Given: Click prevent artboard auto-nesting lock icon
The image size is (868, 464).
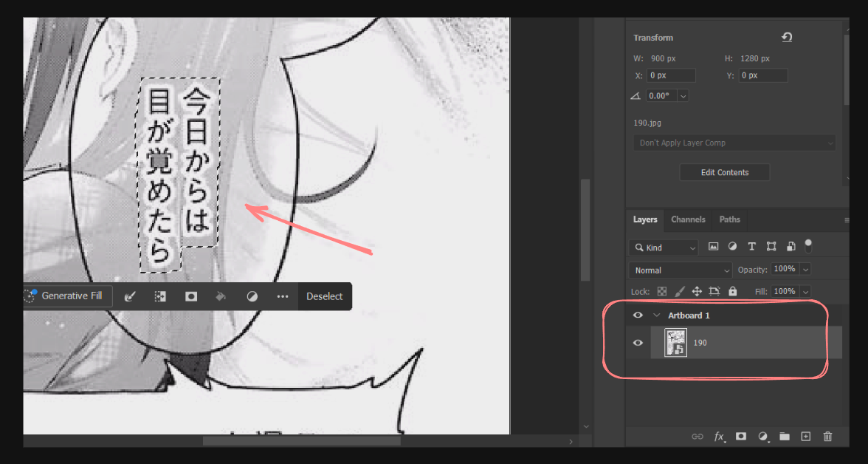Looking at the screenshot, I should click(x=714, y=291).
